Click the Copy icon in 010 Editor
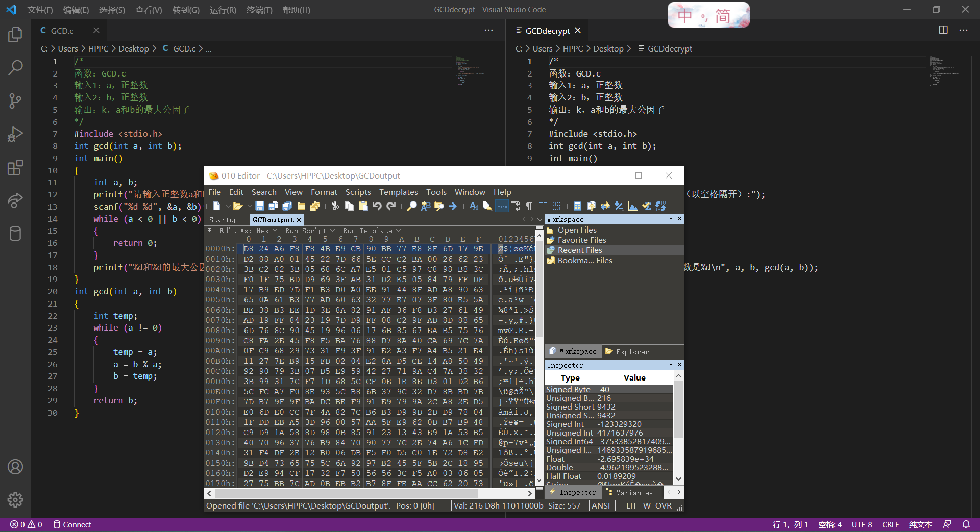This screenshot has width=980, height=532. pyautogui.click(x=349, y=206)
